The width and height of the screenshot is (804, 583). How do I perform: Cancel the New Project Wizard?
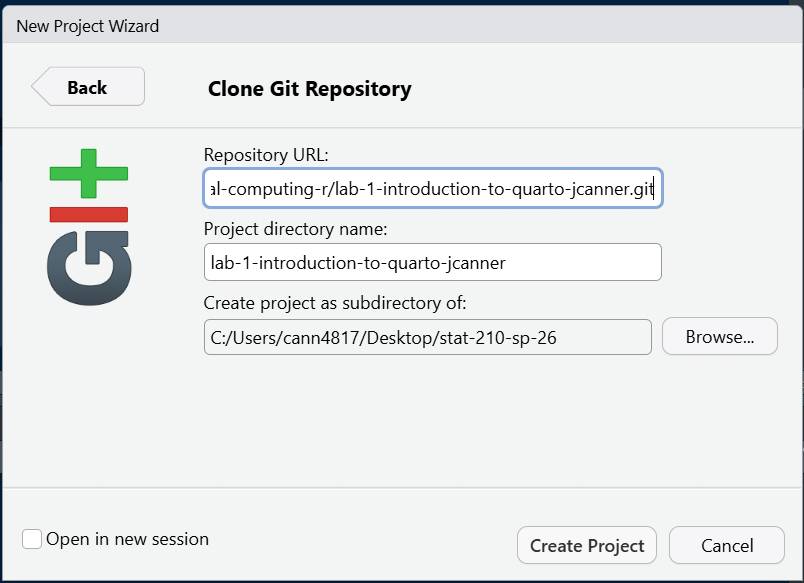(x=726, y=545)
